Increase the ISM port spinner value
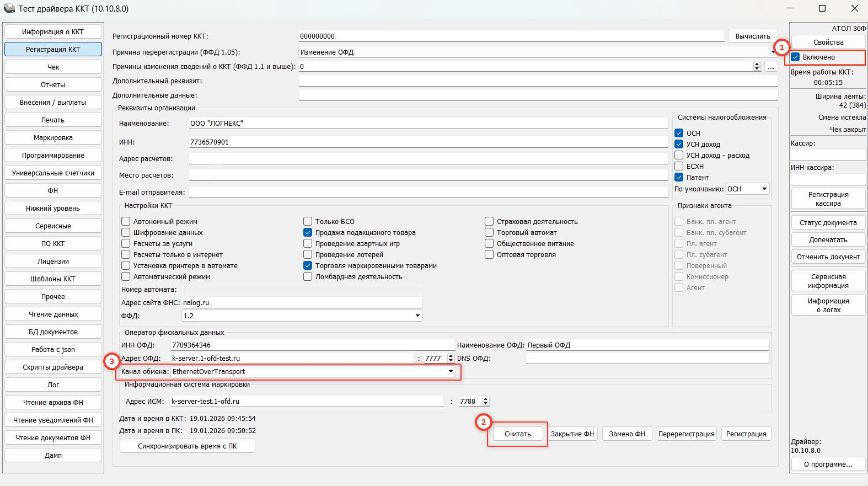Image resolution: width=868 pixels, height=486 pixels. 485,399
